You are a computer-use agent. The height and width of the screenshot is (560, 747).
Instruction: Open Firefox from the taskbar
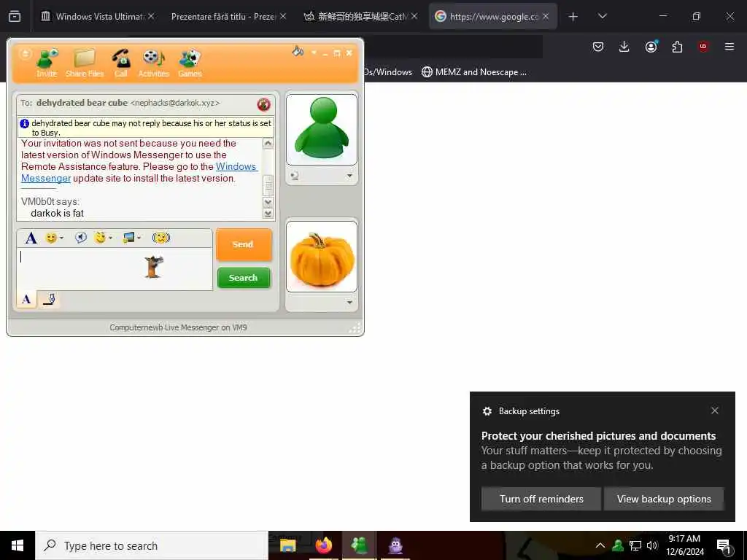coord(324,545)
